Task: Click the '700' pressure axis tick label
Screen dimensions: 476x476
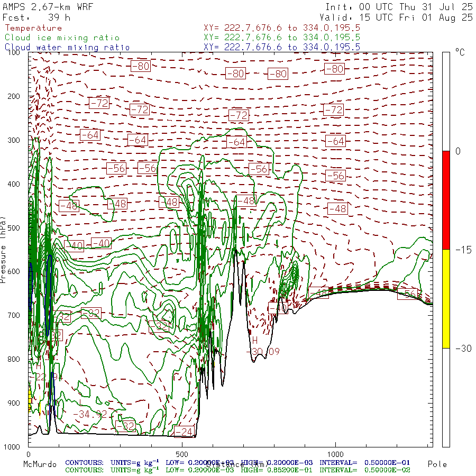Action: 13,315
